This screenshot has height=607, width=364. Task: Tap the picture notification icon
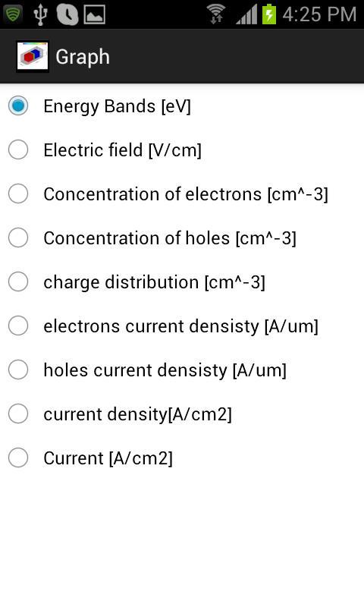pos(94,14)
